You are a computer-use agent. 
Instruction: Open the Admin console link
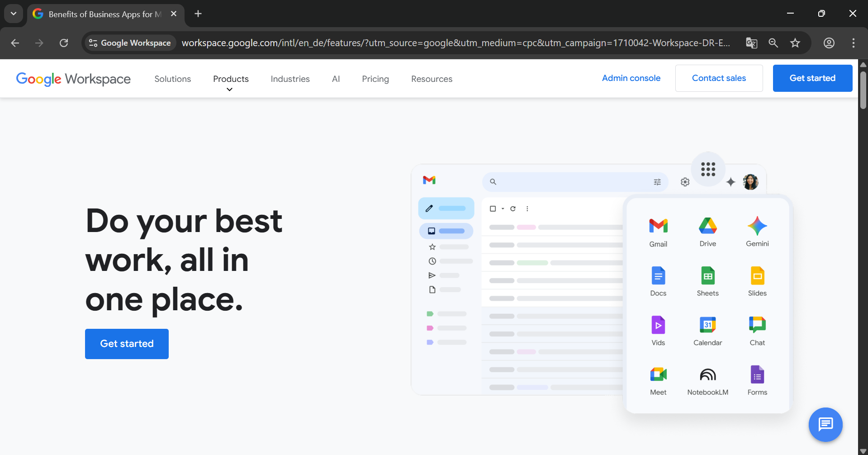coord(631,78)
